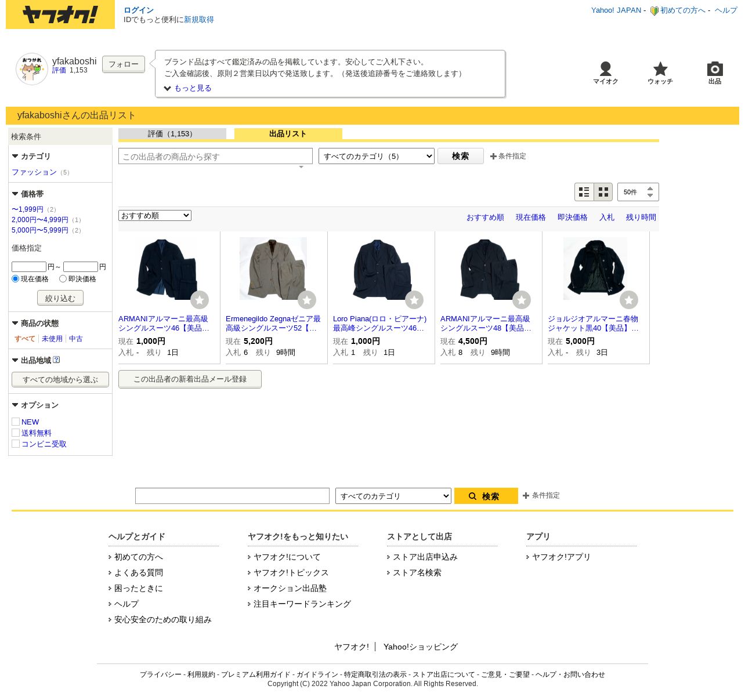Click the bottom search input field

pos(232,496)
